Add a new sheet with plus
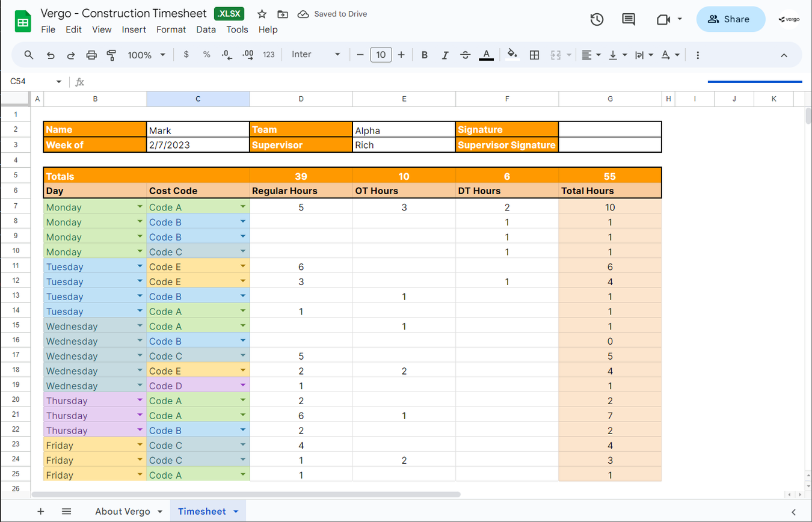This screenshot has width=812, height=522. 41,512
